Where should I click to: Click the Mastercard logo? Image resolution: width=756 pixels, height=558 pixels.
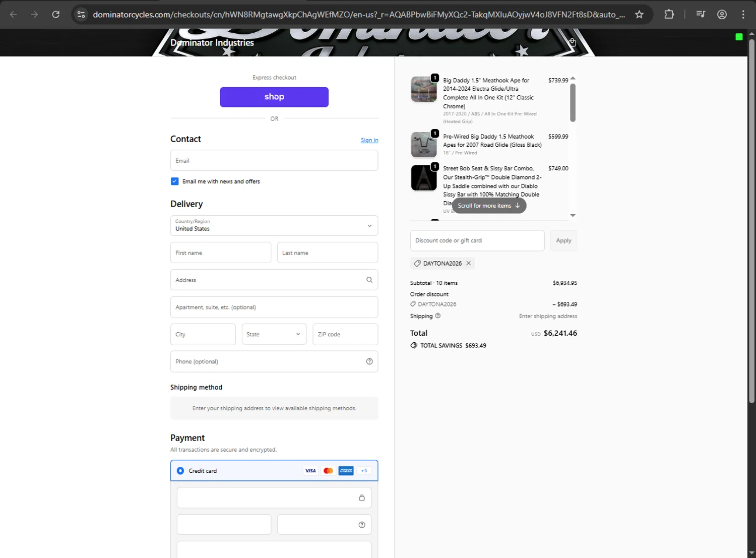click(328, 471)
